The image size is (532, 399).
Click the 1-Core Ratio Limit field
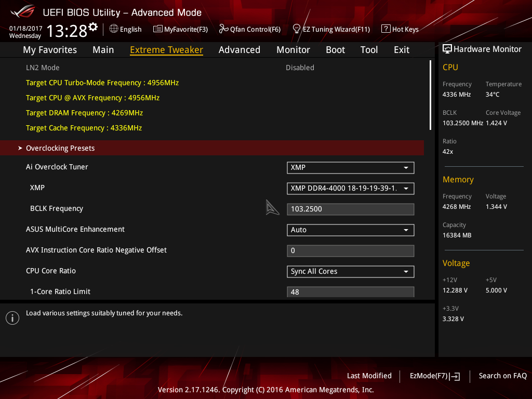pos(351,292)
